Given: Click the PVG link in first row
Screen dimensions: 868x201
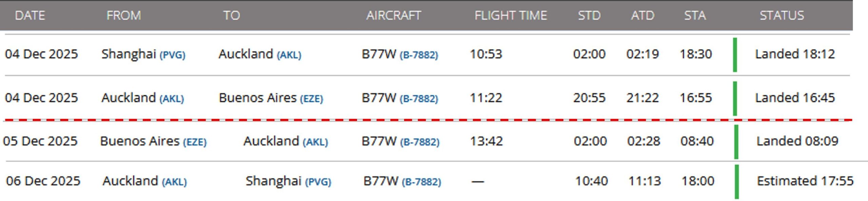Looking at the screenshot, I should [x=173, y=55].
